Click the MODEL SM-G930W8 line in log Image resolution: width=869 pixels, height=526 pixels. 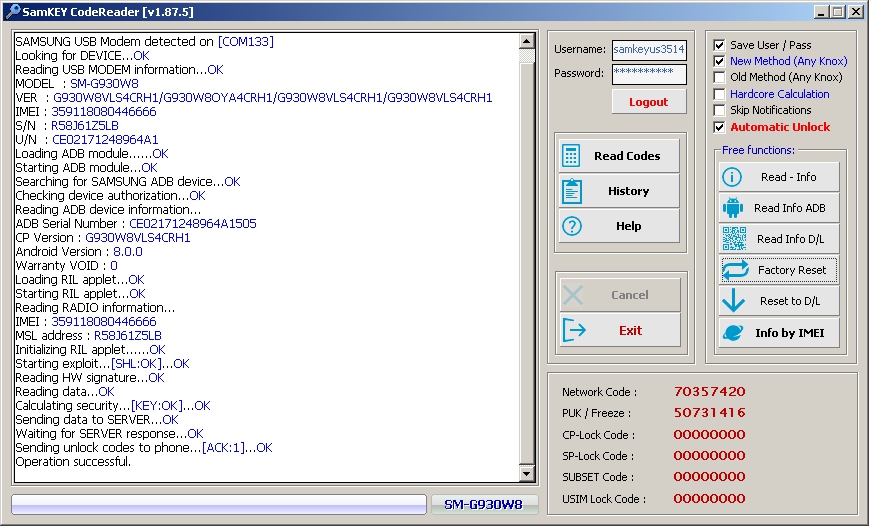pos(77,84)
